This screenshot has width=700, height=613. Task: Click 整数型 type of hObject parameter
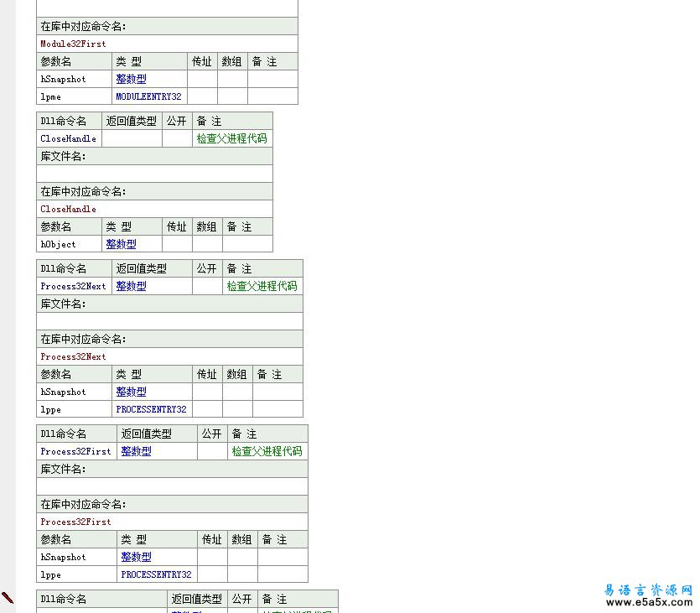(x=121, y=244)
